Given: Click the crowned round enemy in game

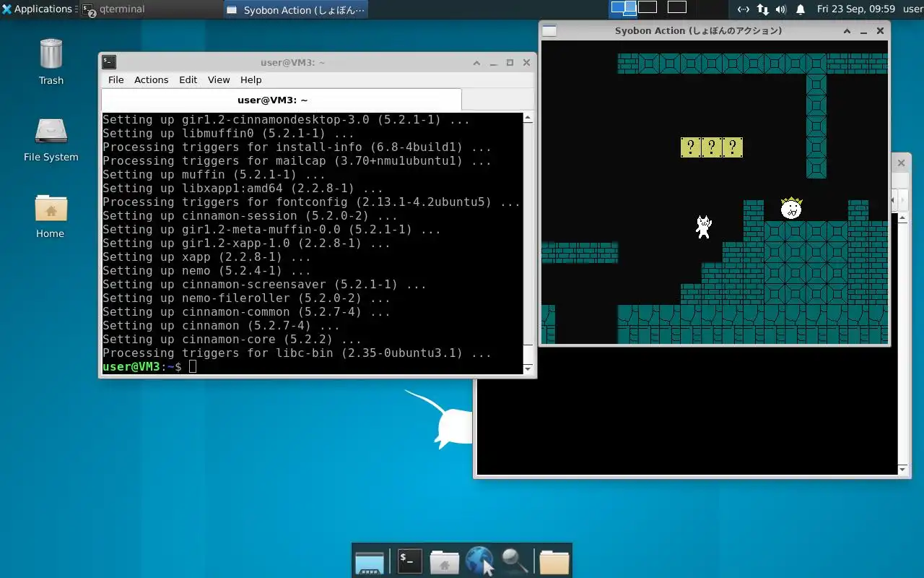Looking at the screenshot, I should tap(791, 209).
